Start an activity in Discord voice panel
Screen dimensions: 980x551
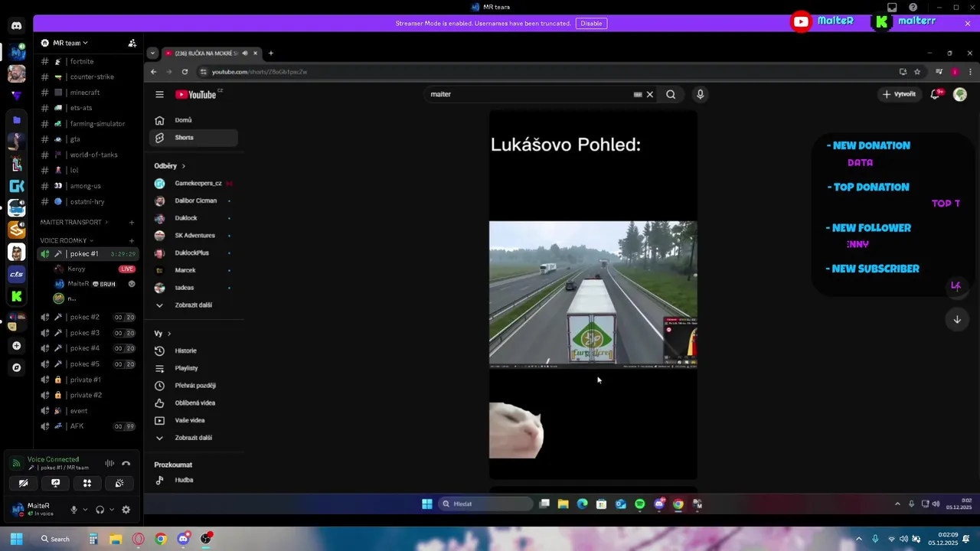pos(87,483)
